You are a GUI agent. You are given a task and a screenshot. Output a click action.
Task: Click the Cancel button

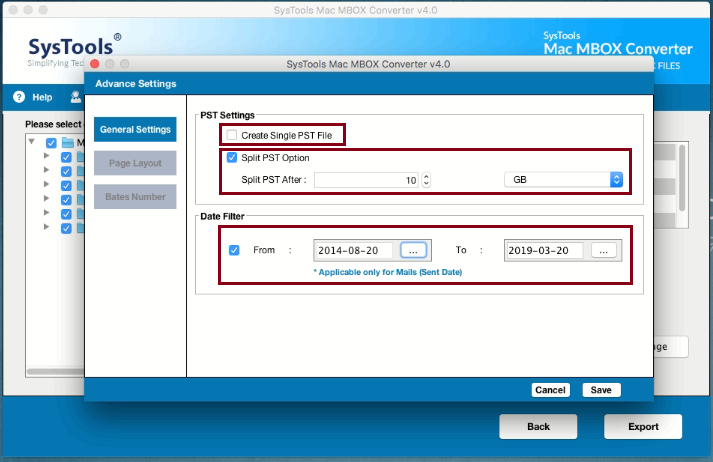tap(550, 390)
